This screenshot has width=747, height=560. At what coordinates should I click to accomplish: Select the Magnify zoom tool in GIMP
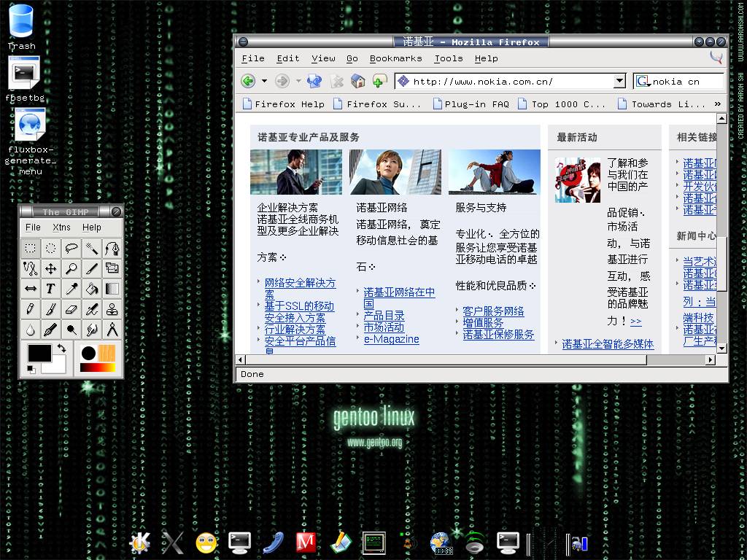[x=71, y=268]
